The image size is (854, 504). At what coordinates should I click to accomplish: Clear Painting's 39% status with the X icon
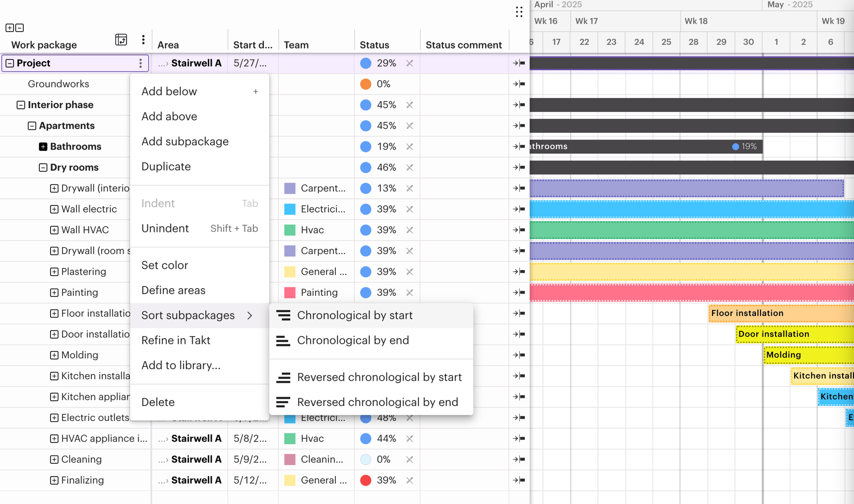(x=409, y=292)
